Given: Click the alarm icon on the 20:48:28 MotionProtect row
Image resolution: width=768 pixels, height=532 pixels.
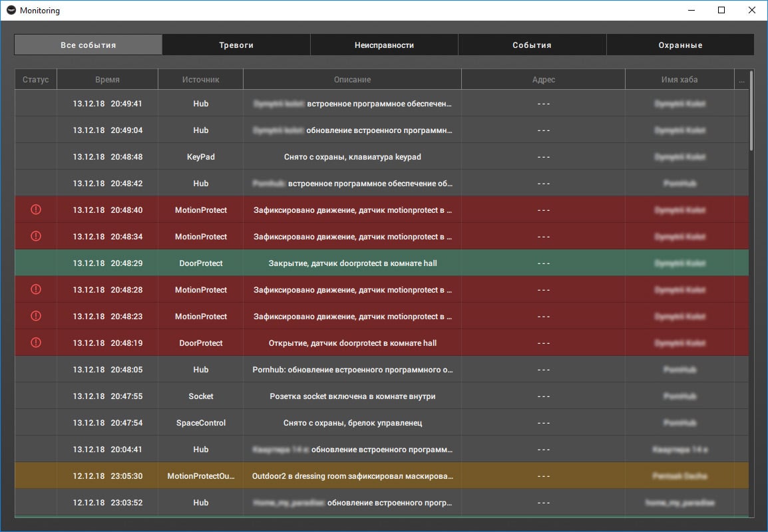Looking at the screenshot, I should [x=35, y=289].
